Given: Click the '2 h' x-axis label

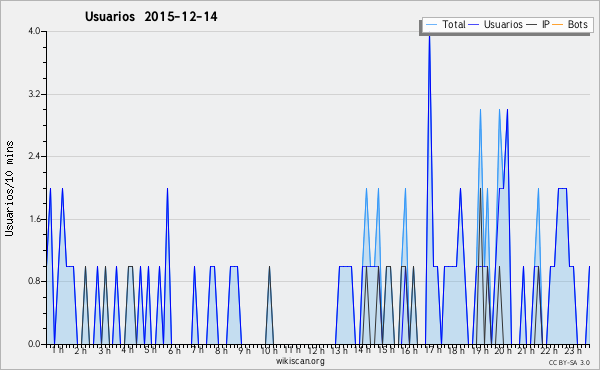Looking at the screenshot, I should click(x=80, y=351).
